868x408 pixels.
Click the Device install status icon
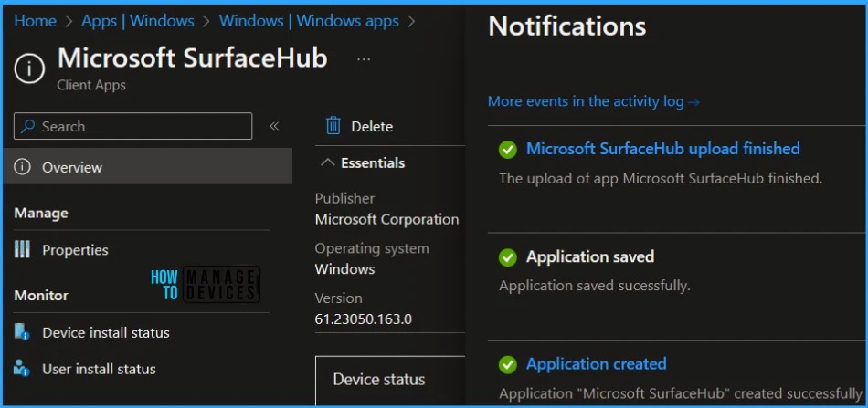tap(22, 332)
